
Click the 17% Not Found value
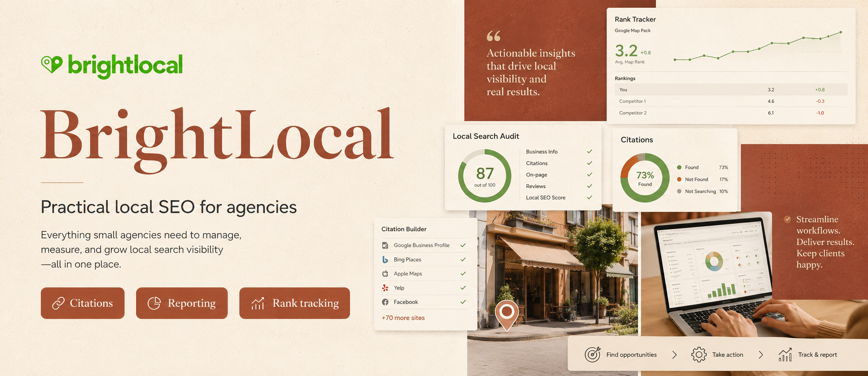tap(724, 179)
